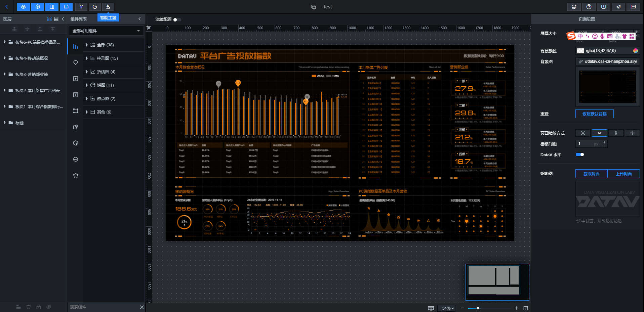Toggle the minimap navigator icon

click(526, 308)
